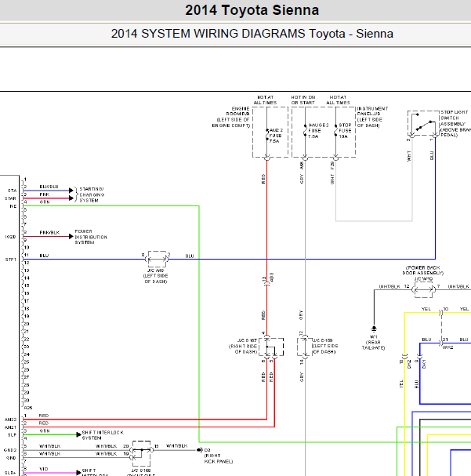The width and height of the screenshot is (471, 476).
Task: Click the "INSTRUMENT PANEL J/B" label
Action: 372,117
